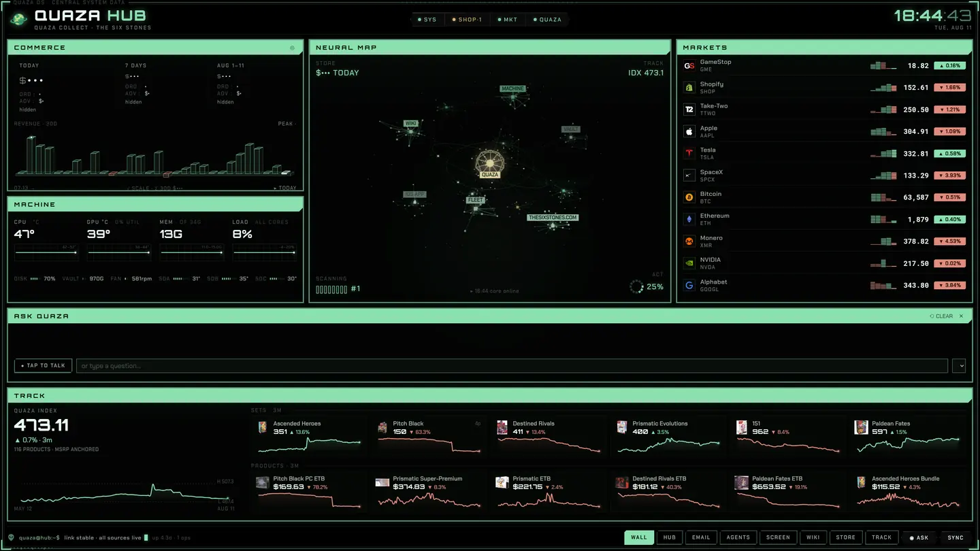Image resolution: width=980 pixels, height=551 pixels.
Task: Open the Prismatic Super-Premium product image
Action: click(x=382, y=482)
